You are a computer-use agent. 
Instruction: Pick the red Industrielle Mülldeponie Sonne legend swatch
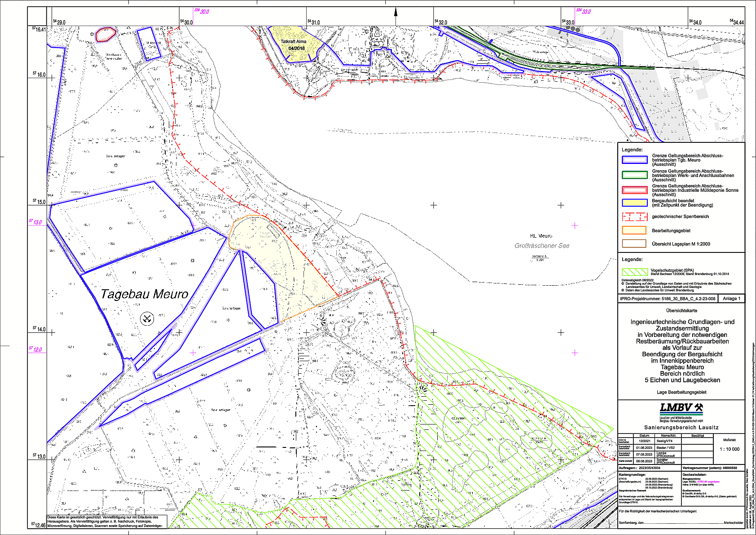[x=634, y=190]
